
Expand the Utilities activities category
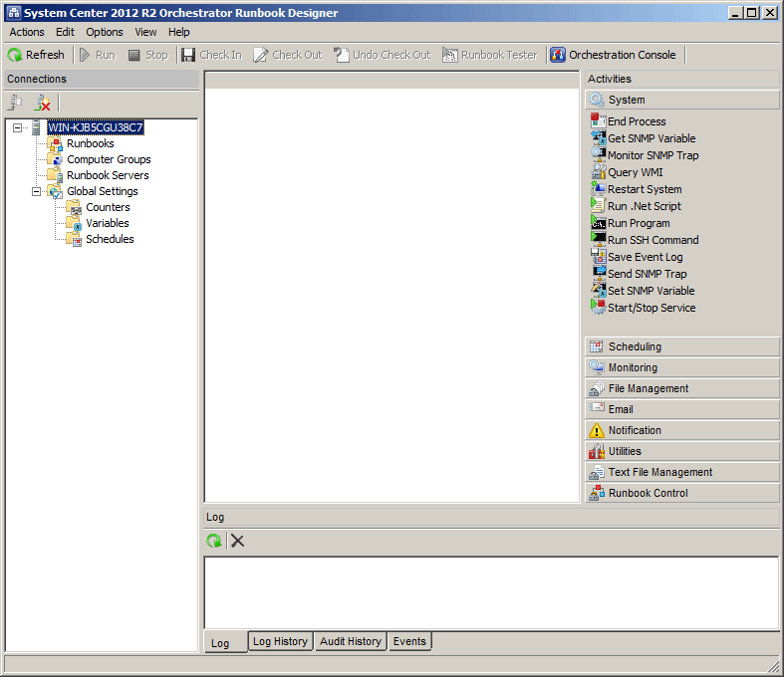(x=682, y=452)
